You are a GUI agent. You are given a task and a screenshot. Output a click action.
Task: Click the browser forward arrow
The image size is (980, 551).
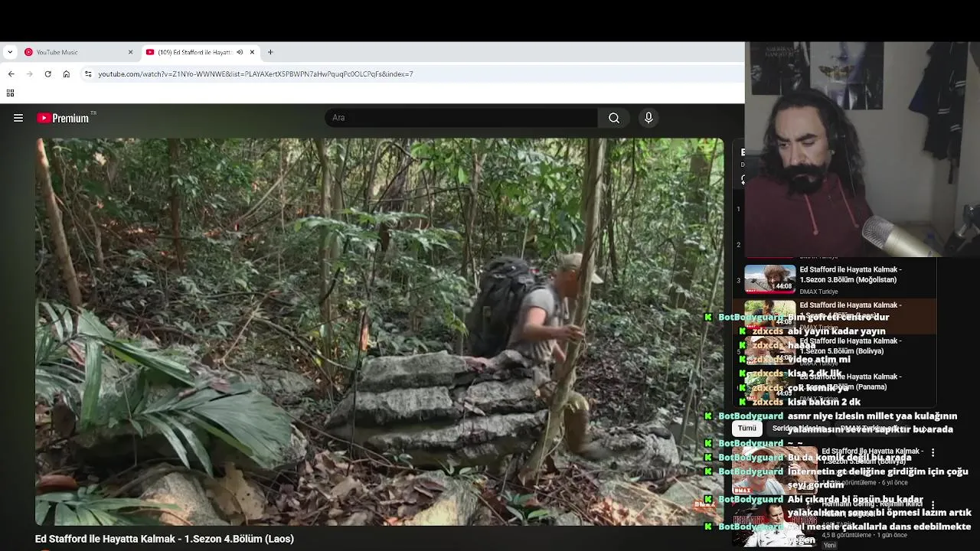29,73
